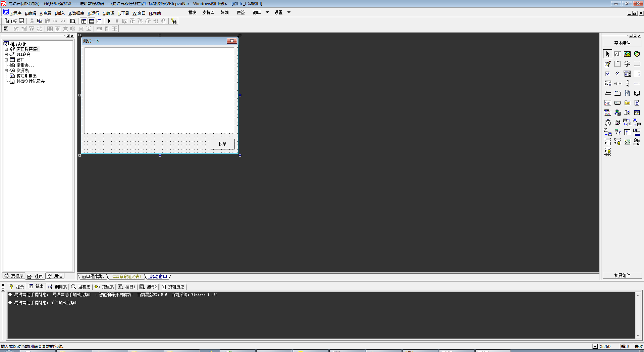The width and height of the screenshot is (644, 352).
Task: Click the status bar up-arrow beside X:260
Action: [595, 346]
